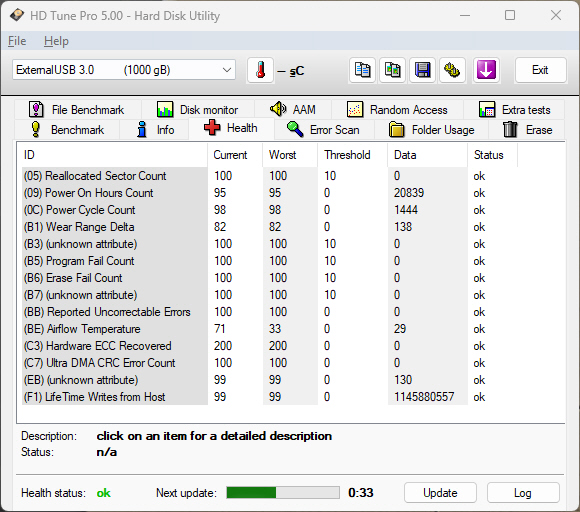This screenshot has height=512, width=580.
Task: Select the Erase Fail Count row
Action: click(x=270, y=278)
